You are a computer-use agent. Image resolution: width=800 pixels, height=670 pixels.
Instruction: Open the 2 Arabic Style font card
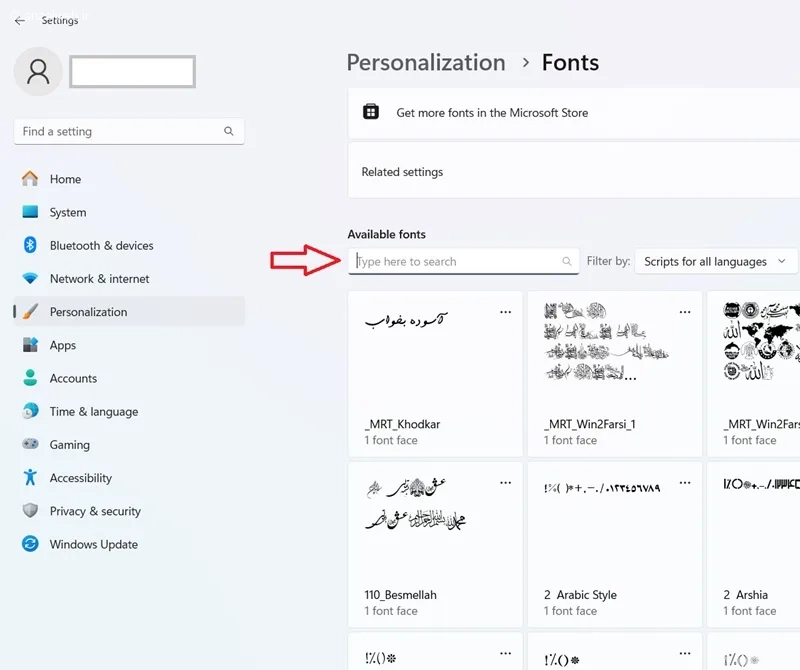[615, 544]
